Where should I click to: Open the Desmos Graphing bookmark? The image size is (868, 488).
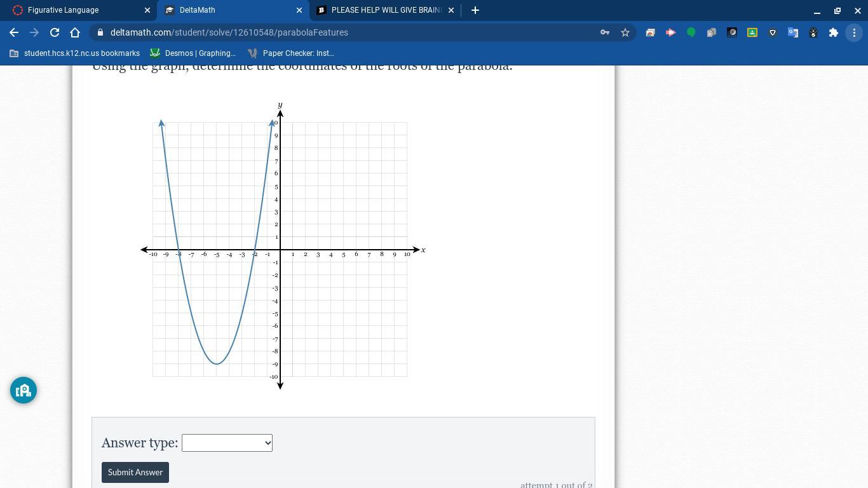click(193, 53)
